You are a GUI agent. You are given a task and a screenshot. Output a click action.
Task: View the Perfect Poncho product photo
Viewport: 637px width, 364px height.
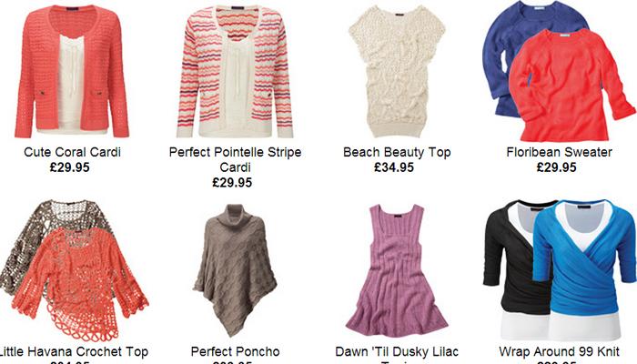pyautogui.click(x=235, y=270)
